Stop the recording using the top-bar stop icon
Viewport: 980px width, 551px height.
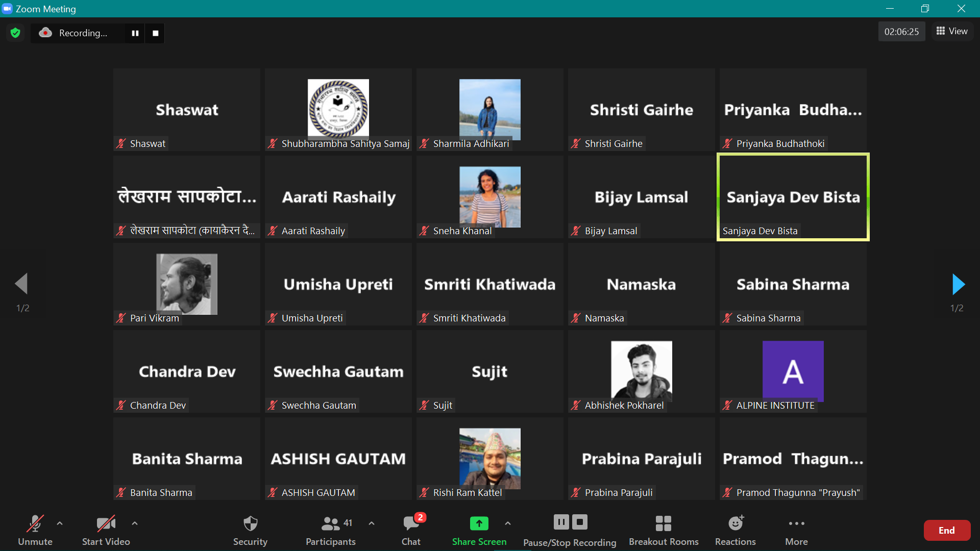pos(155,33)
